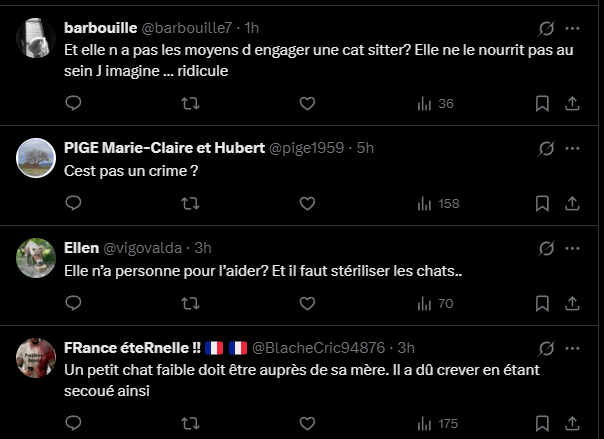This screenshot has width=604, height=439.
Task: View analytics showing 158 views
Action: [437, 203]
